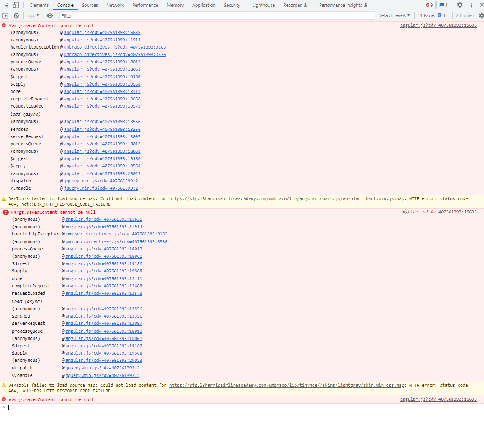
Task: Open second stack umbraco.directives.js:3336 link
Action: [116, 242]
